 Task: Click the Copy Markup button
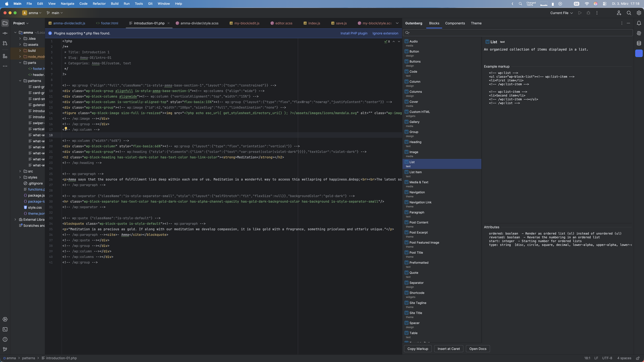click(418, 349)
